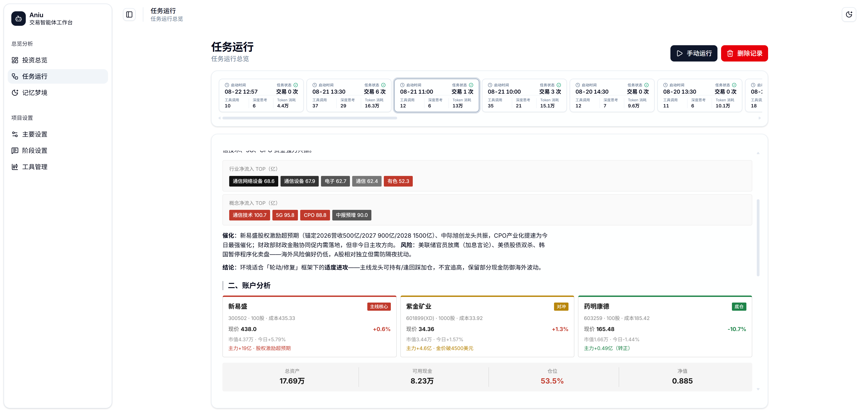Screen dimensions: 868x412
Task: Click the 记忆梦境 moon icon in sidebar
Action: [x=15, y=93]
